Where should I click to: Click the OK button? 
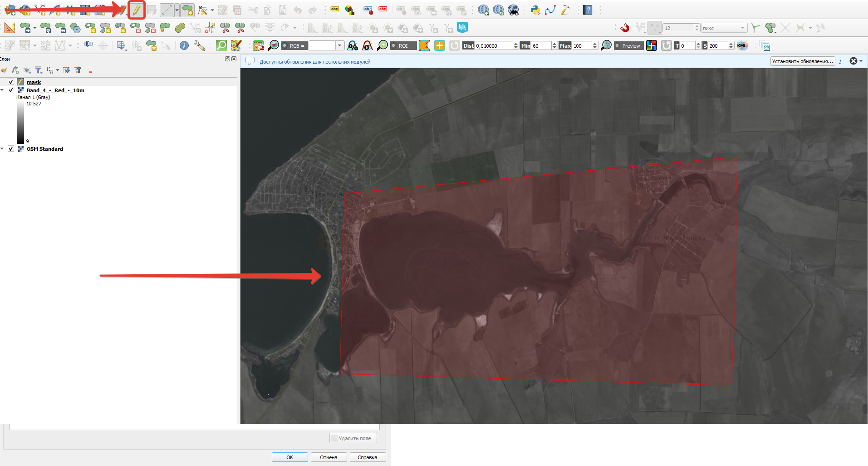(x=289, y=457)
